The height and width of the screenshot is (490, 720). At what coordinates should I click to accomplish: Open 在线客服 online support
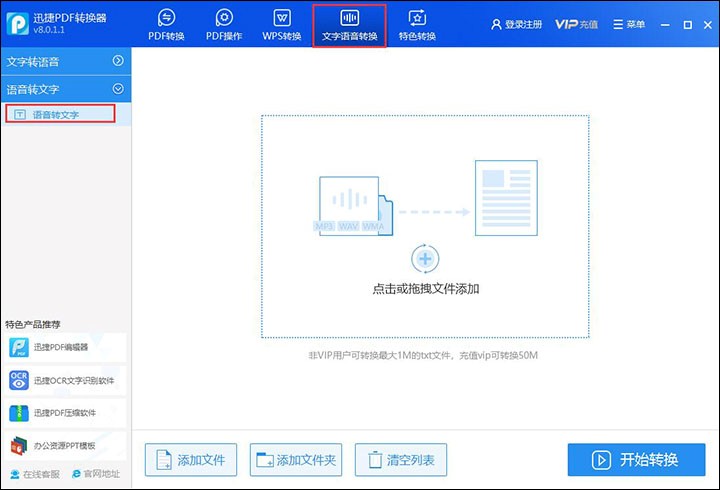35,474
